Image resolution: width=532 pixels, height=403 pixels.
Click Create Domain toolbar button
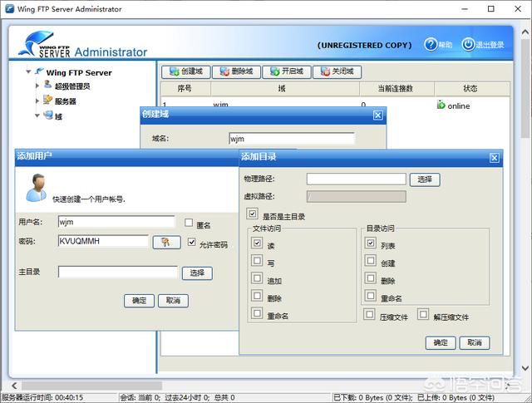coord(186,71)
